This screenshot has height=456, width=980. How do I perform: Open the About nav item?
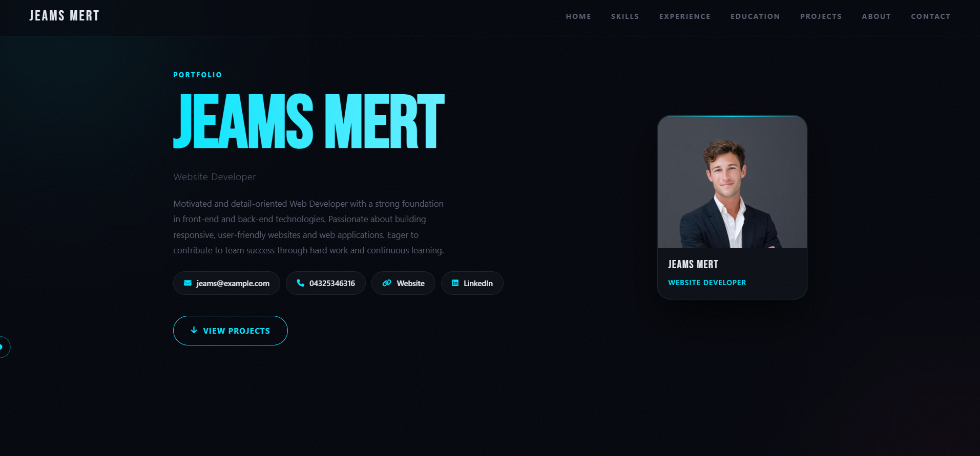pos(876,16)
